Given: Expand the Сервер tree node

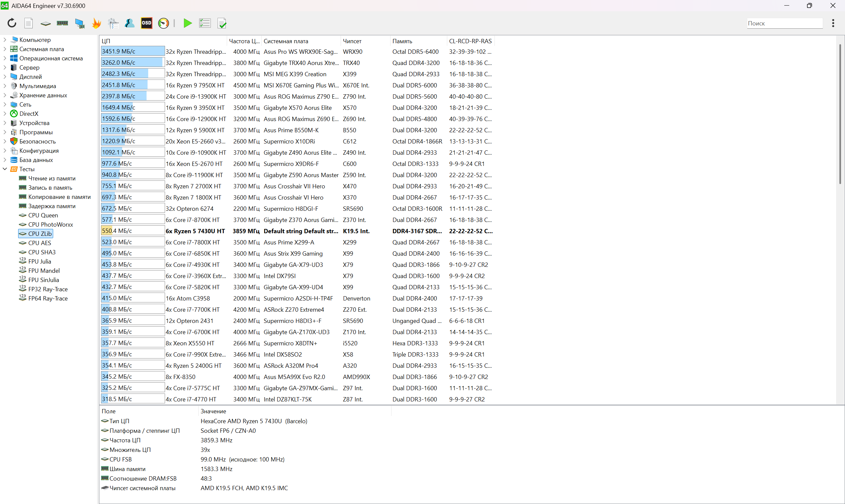Looking at the screenshot, I should click(x=5, y=67).
